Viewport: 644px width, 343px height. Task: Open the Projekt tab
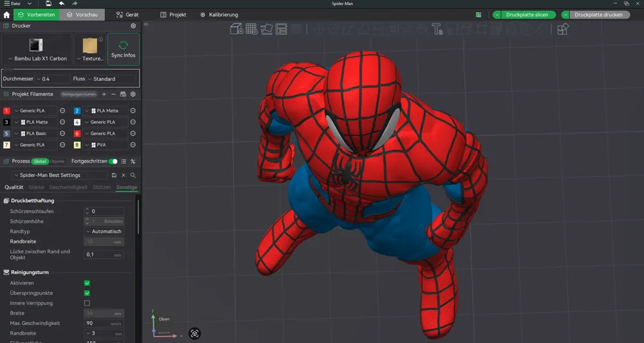pyautogui.click(x=173, y=15)
